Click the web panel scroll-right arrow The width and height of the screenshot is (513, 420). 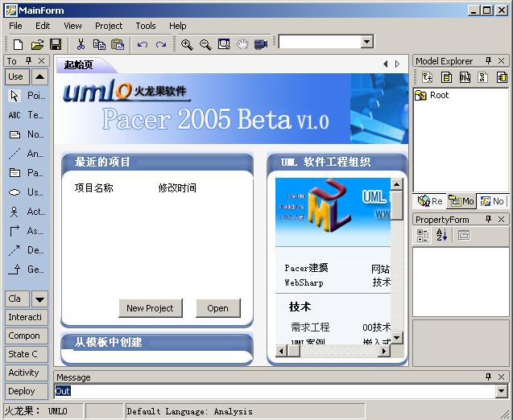coord(384,352)
